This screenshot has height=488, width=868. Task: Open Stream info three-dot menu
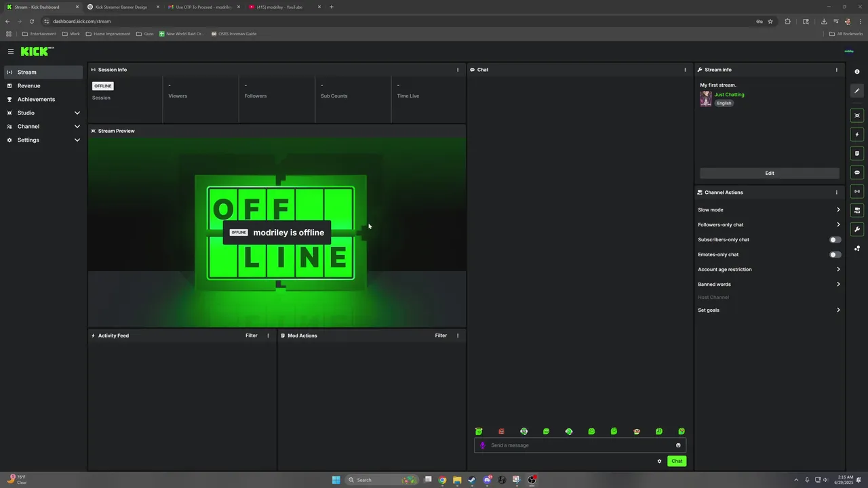click(x=836, y=70)
